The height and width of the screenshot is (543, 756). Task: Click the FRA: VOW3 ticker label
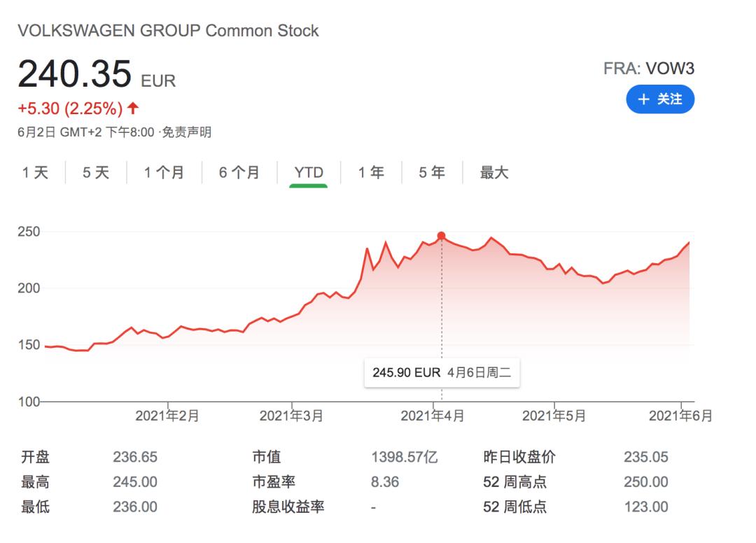click(649, 69)
